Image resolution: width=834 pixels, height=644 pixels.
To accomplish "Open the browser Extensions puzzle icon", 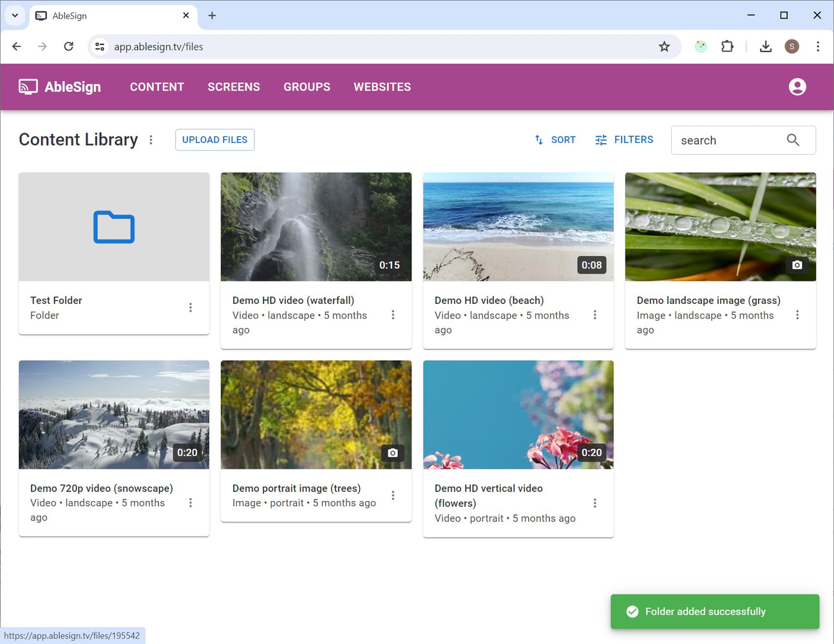I will [727, 46].
